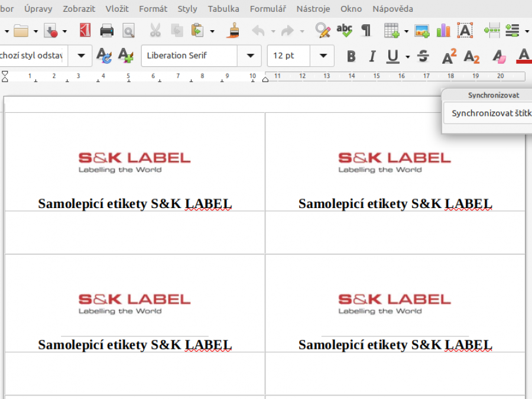Toggle bold formatting
Screen dimensions: 532x399
click(351, 56)
